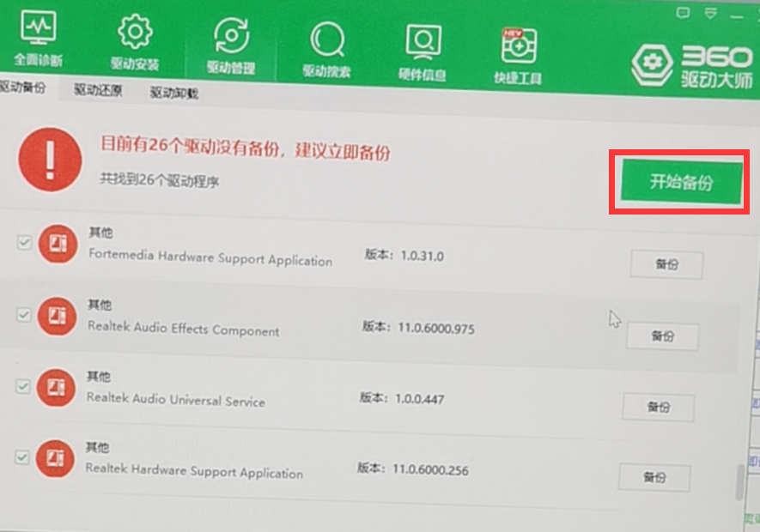Open the title bar dropdown menu icon
Image resolution: width=760 pixels, height=532 pixels.
tap(710, 14)
